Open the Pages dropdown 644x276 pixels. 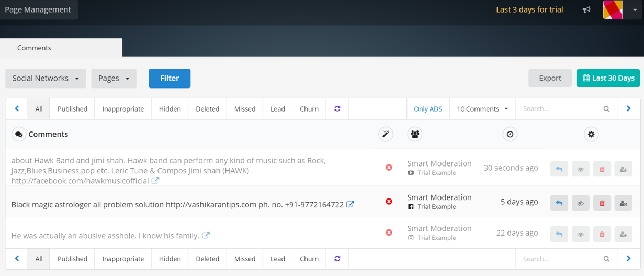114,78
